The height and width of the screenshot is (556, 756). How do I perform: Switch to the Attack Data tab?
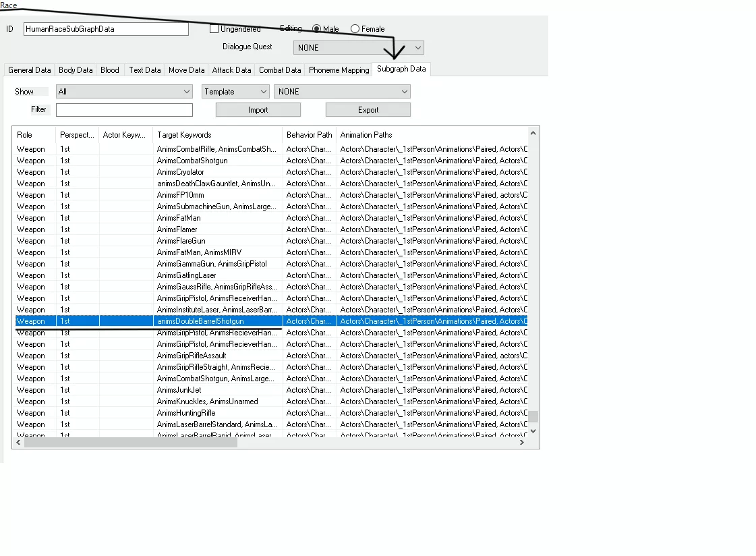(231, 70)
